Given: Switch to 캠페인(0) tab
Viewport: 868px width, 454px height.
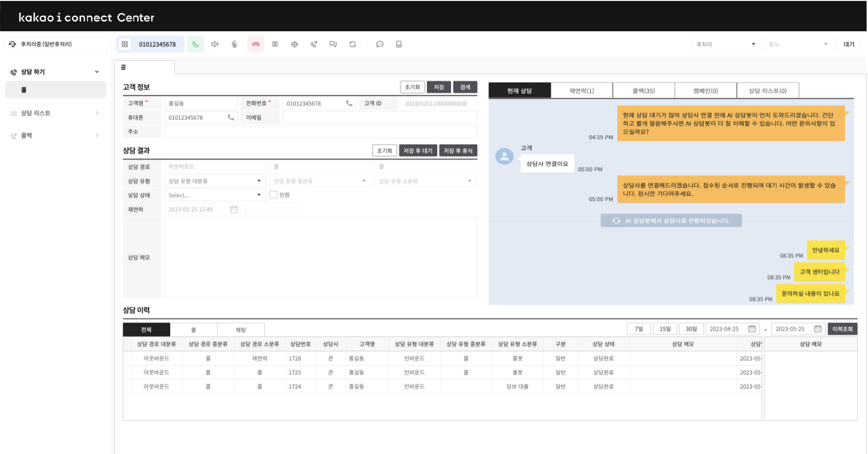Looking at the screenshot, I should coord(706,90).
